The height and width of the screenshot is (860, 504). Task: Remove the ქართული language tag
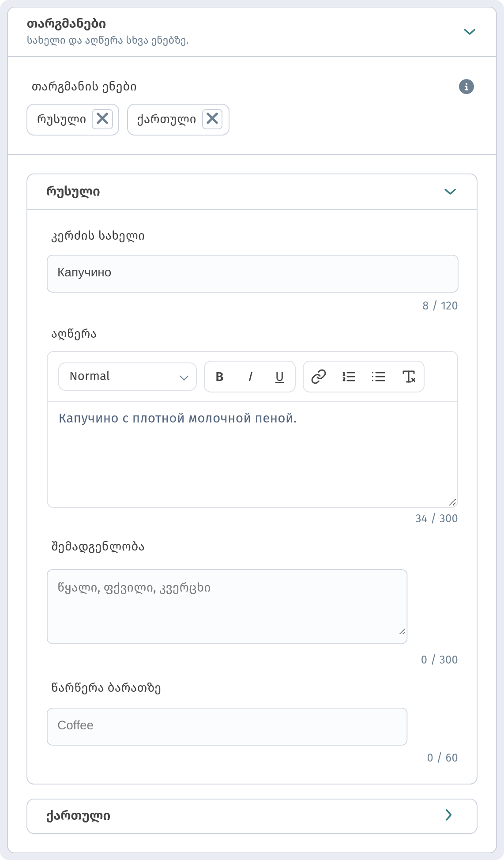pos(212,119)
